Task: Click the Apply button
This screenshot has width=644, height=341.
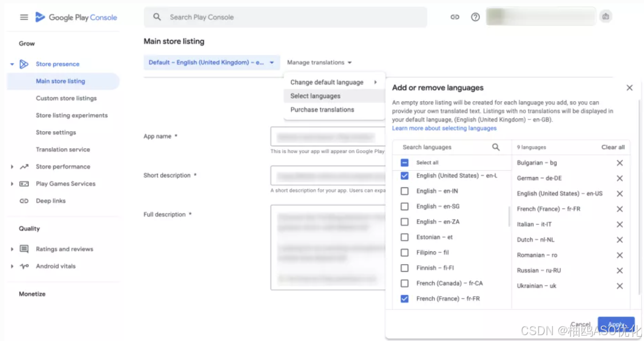Action: tap(616, 324)
